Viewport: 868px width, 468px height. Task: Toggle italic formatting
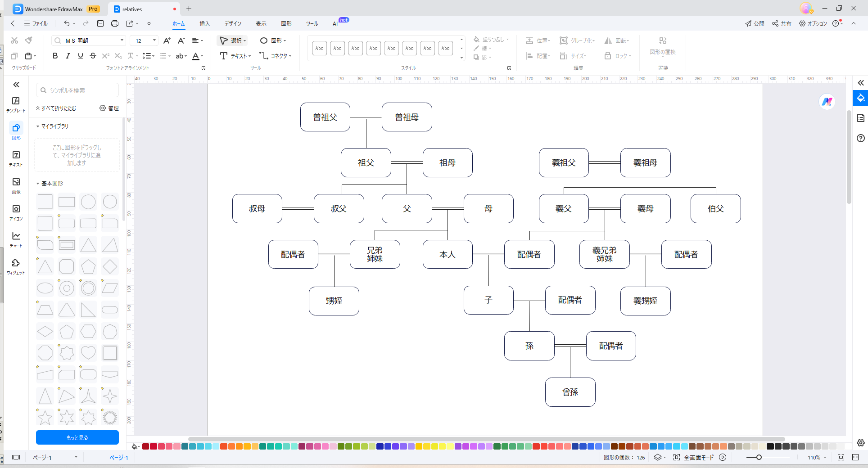(x=68, y=56)
